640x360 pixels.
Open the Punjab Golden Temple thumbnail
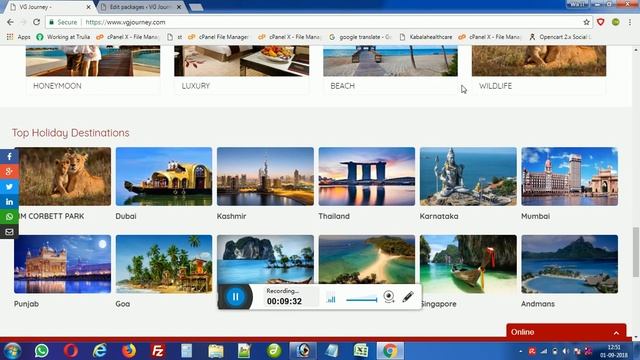[x=62, y=264]
